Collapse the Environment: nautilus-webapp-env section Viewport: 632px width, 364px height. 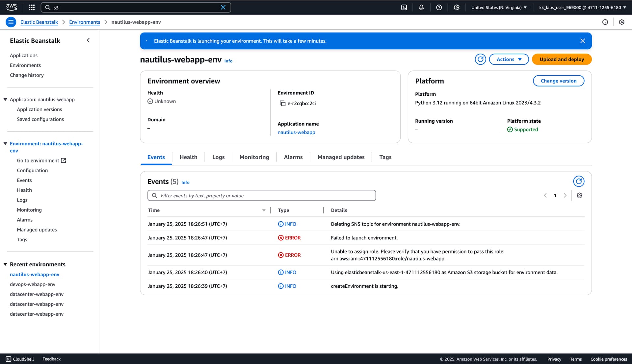click(5, 143)
